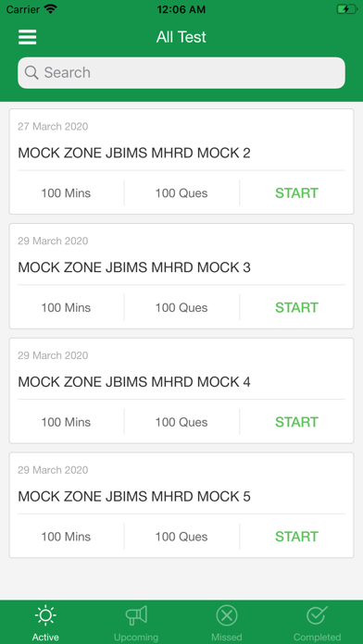The width and height of the screenshot is (363, 644).
Task: Start MOCK ZONE JBIMS MHRD MOCK 3
Action: point(296,307)
